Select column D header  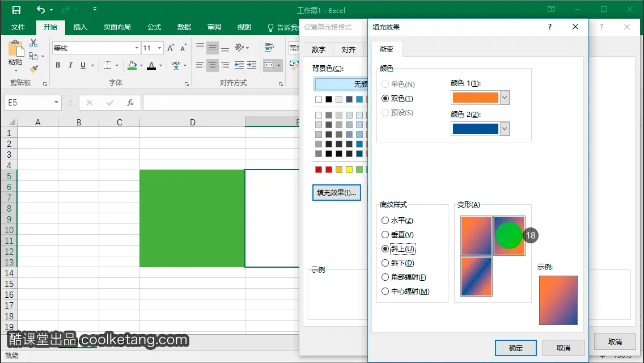[x=192, y=122]
